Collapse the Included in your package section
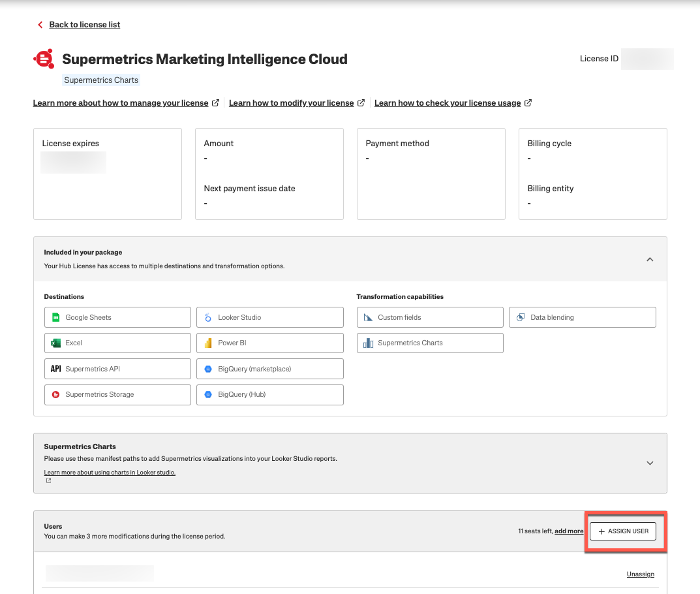This screenshot has width=700, height=594. [650, 260]
